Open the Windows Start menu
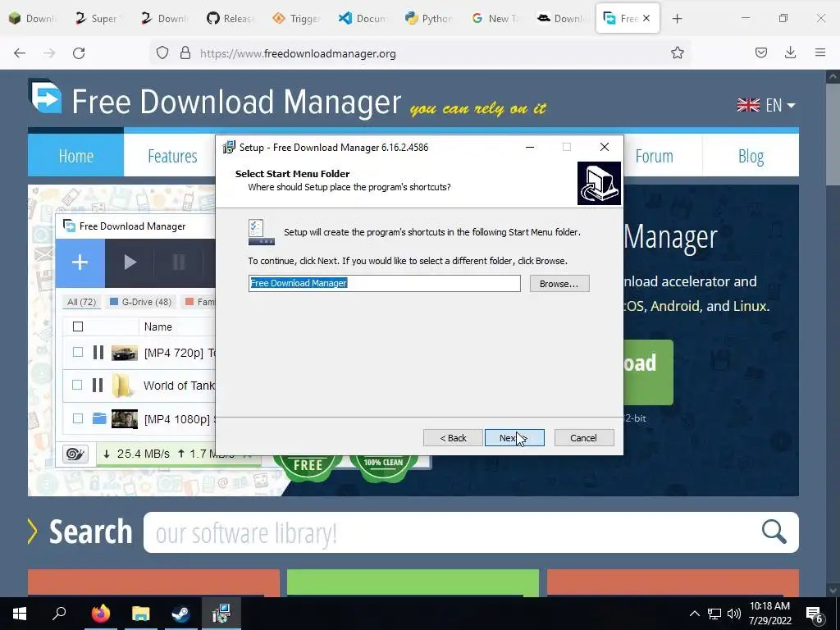The image size is (840, 630). coord(20,614)
